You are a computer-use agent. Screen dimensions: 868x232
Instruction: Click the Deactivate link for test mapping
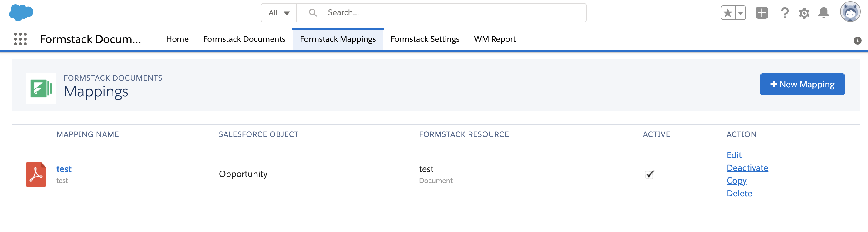click(x=747, y=168)
